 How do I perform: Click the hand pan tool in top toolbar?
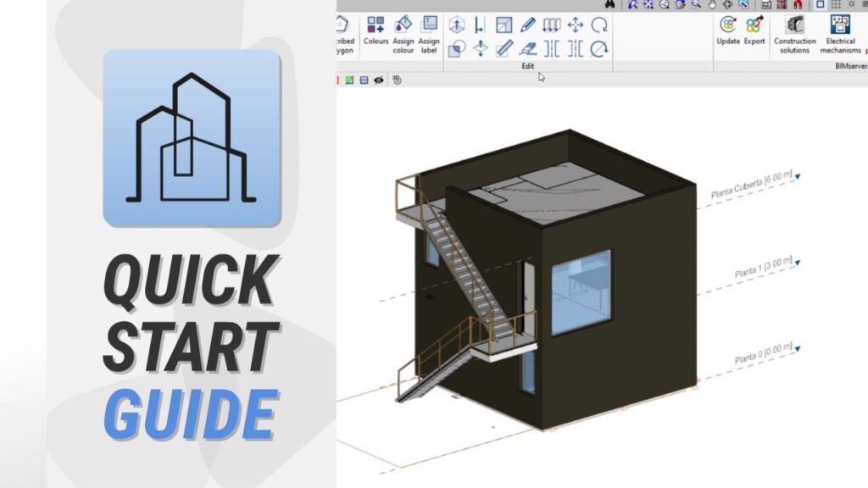click(x=711, y=4)
